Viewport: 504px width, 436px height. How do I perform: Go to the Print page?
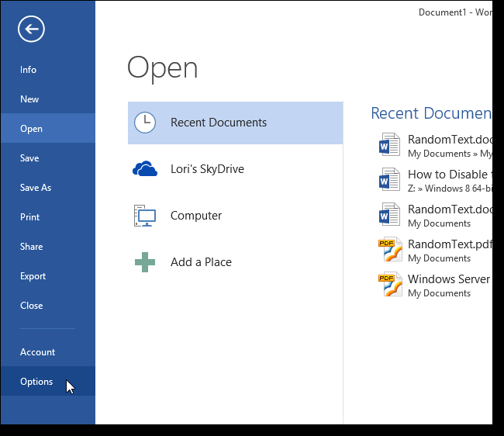click(x=30, y=217)
